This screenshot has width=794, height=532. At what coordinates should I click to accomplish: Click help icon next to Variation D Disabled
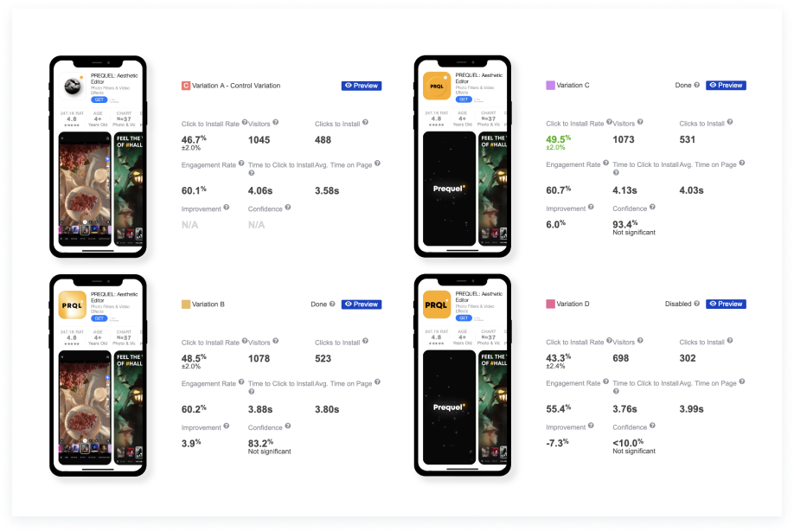click(x=697, y=304)
